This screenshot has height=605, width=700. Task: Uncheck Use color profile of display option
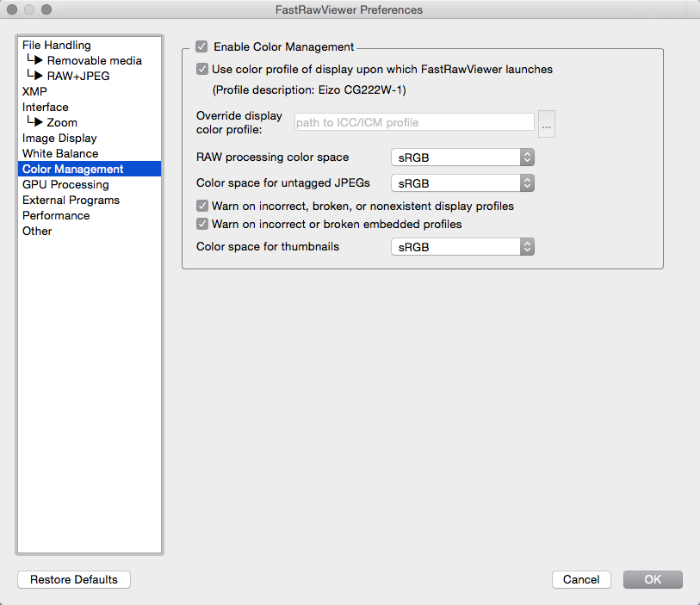[x=202, y=69]
